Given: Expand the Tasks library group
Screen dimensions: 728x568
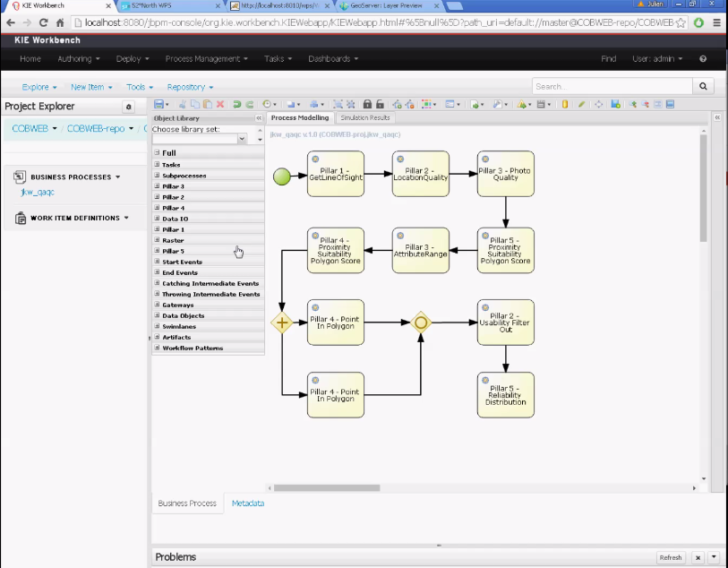Looking at the screenshot, I should pyautogui.click(x=157, y=165).
